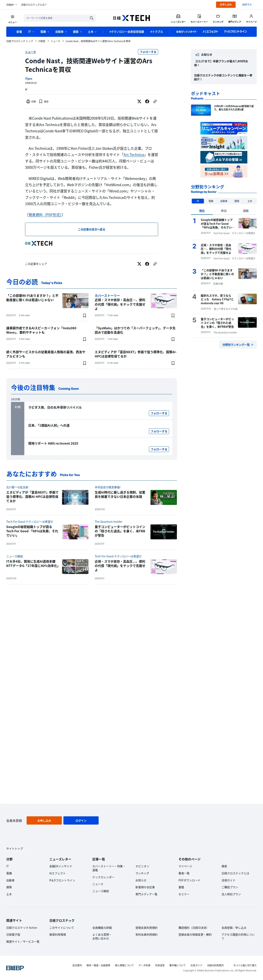
Task: Open 新着 in the blue nav bar
Action: [19, 32]
